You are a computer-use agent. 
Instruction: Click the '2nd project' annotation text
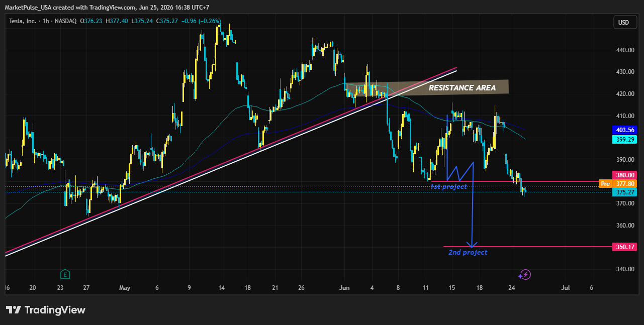[468, 252]
